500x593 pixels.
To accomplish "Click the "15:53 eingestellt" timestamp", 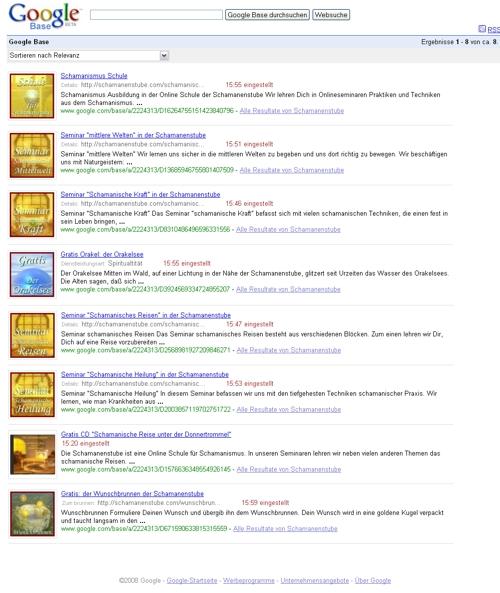I will click(250, 383).
